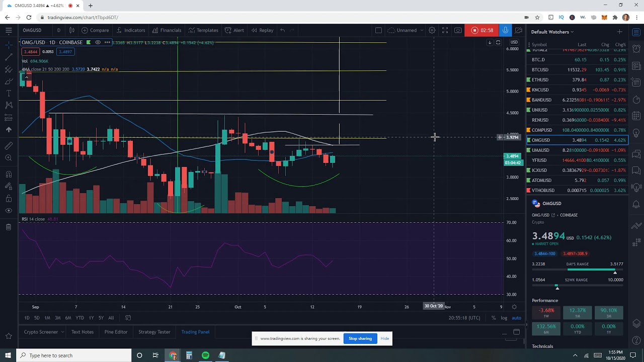Open Spotify from the taskbar
This screenshot has height=362, width=644.
pos(205,355)
